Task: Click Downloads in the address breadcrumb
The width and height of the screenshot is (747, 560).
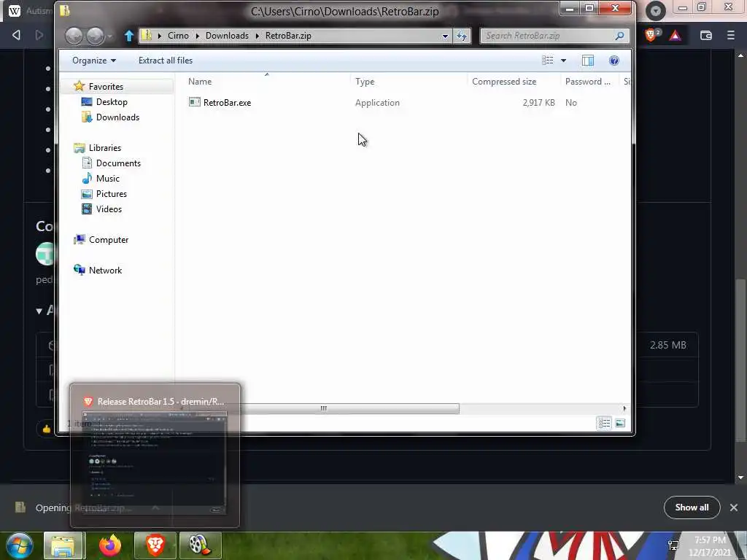Action: point(227,36)
